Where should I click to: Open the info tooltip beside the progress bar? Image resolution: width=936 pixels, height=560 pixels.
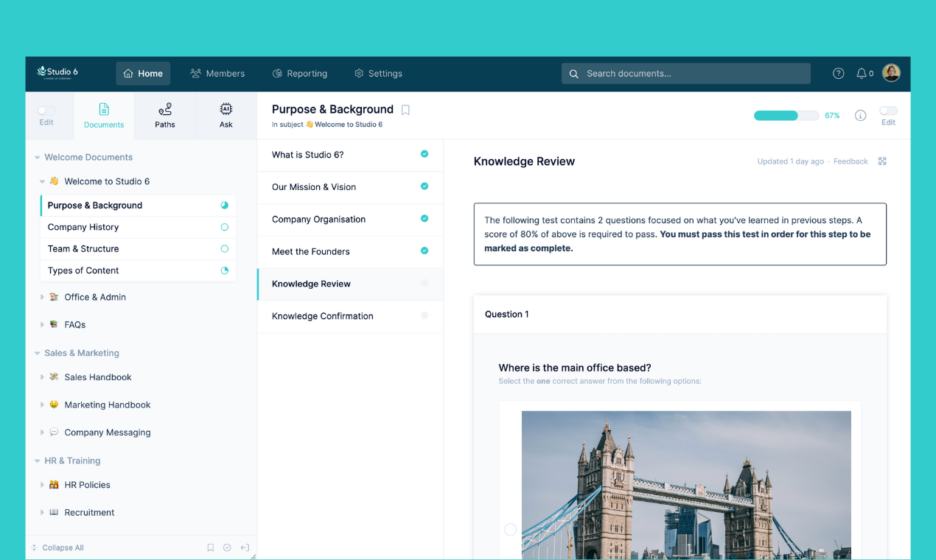860,116
